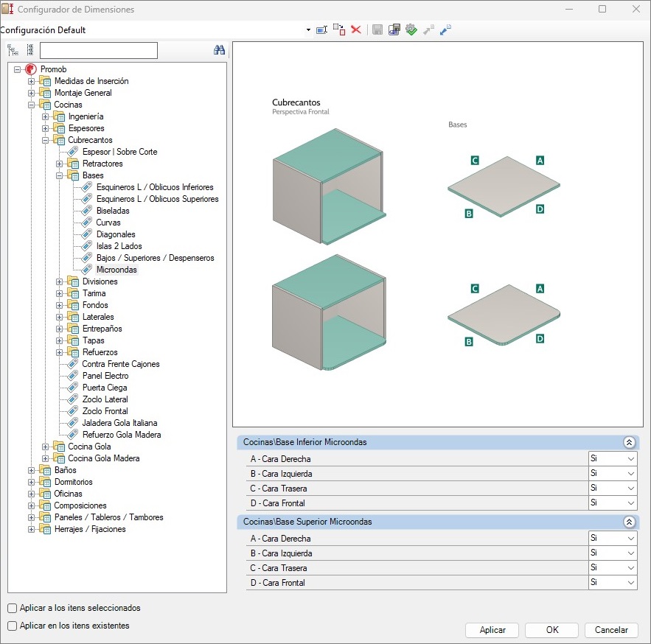Screen dimensions: 651x644
Task: Click the gear with green check icon
Action: 411,29
